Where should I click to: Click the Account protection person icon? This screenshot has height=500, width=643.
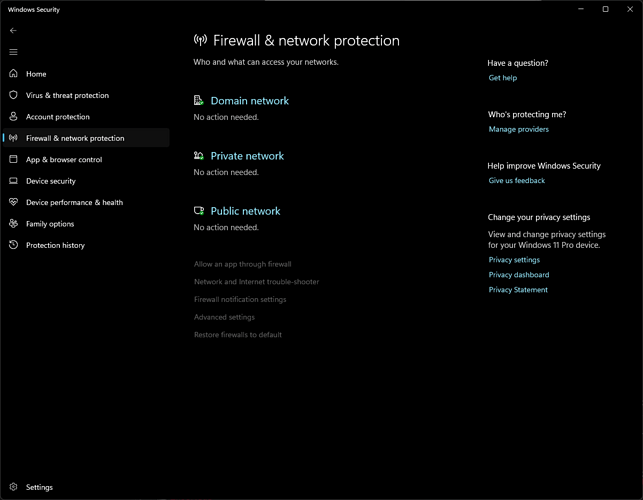click(13, 117)
